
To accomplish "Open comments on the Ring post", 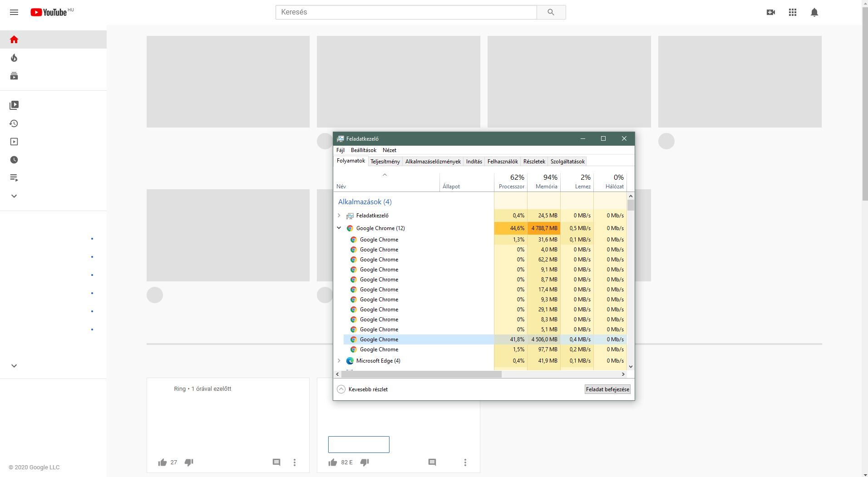I will click(276, 462).
